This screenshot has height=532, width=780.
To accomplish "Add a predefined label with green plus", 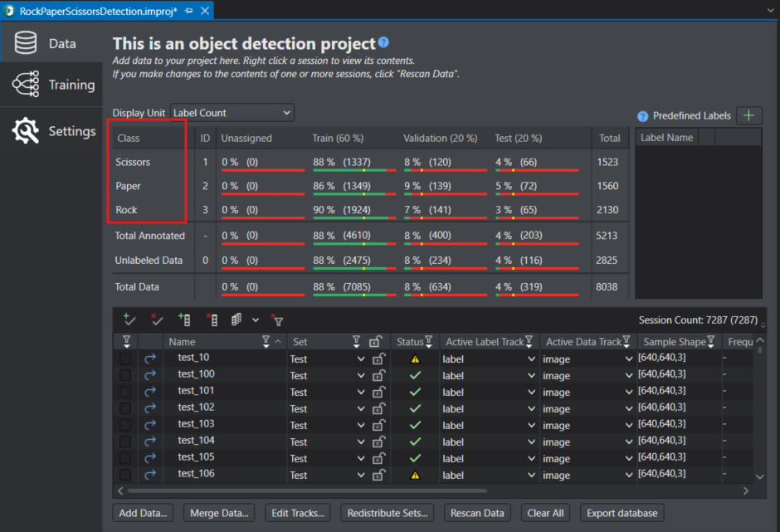I will pyautogui.click(x=750, y=116).
